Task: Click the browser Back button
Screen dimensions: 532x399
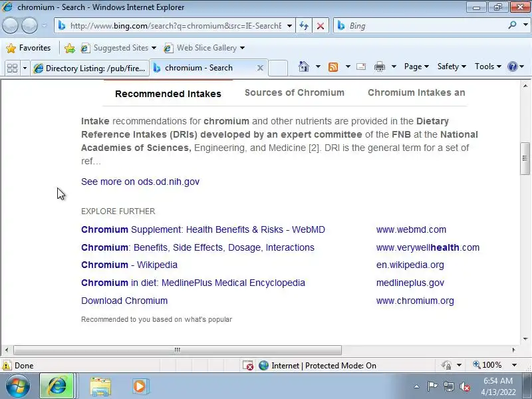Action: [x=10, y=25]
